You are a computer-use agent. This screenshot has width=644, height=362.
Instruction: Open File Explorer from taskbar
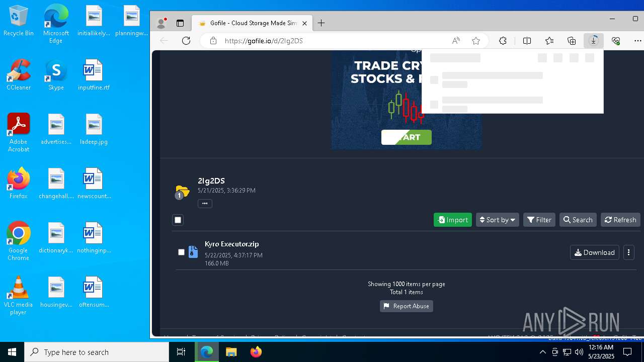231,352
